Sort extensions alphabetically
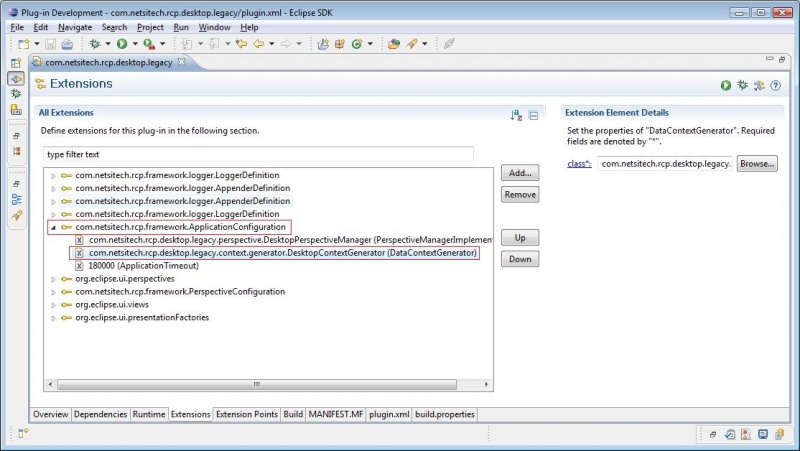Screen dimensions: 800x451 point(516,116)
